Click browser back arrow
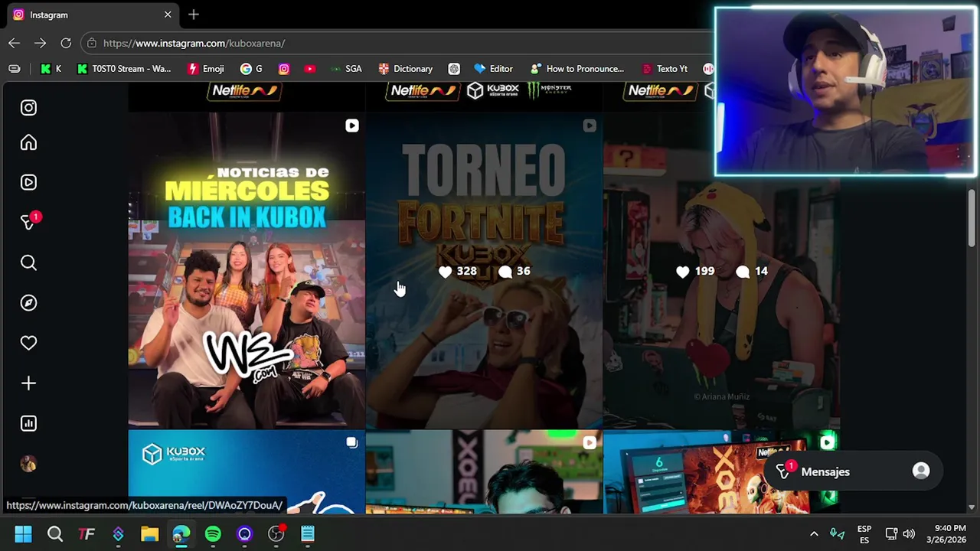This screenshot has width=980, height=551. [14, 43]
